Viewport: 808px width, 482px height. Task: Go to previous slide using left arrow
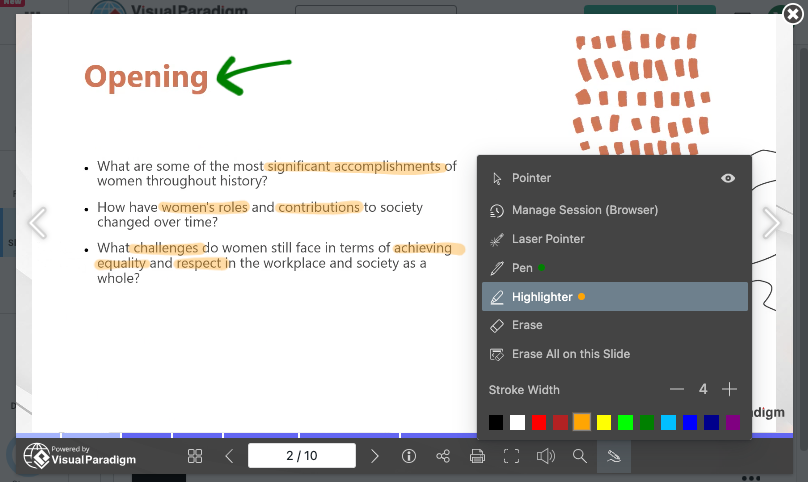37,223
